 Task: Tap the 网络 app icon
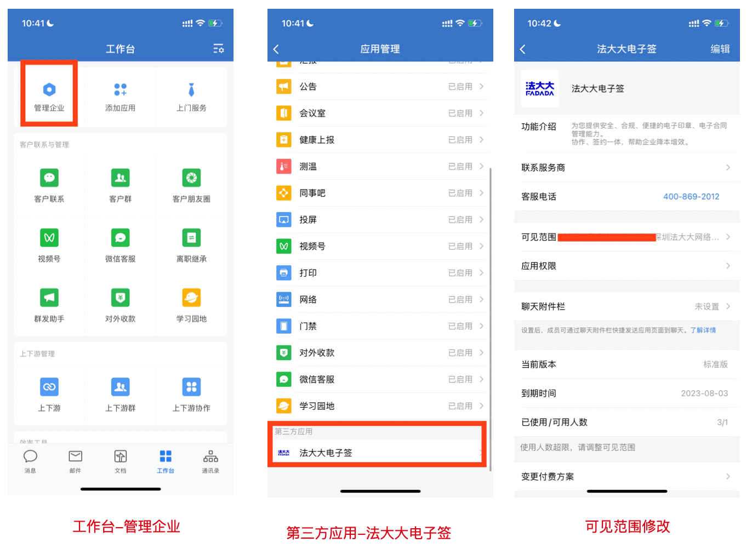point(284,299)
